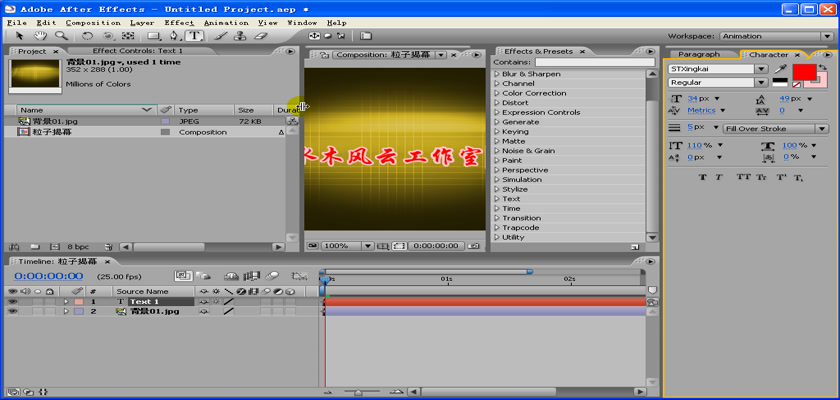
Task: Toggle Live Update button in Timeline
Action: pyautogui.click(x=183, y=276)
